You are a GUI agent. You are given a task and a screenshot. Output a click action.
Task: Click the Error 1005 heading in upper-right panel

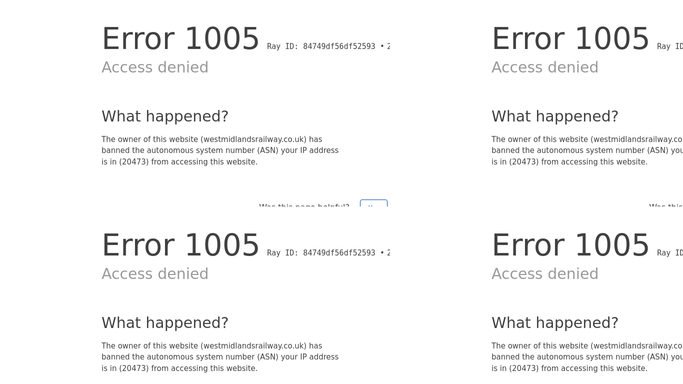570,39
